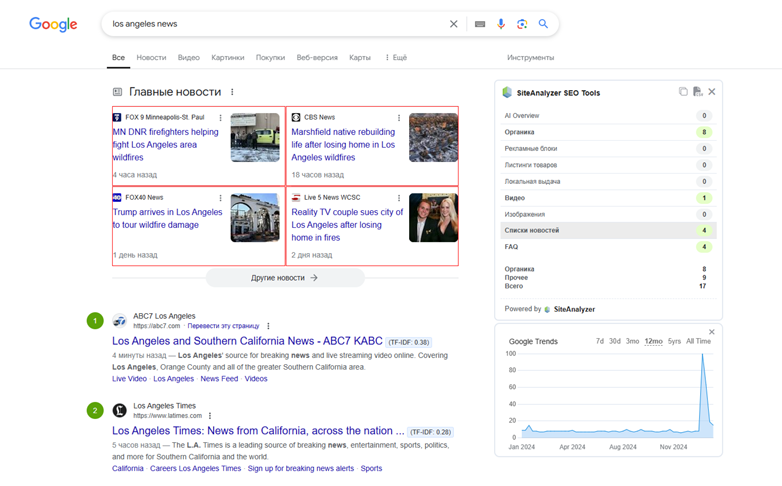Open 'Reality TV couple sues city' headline

point(347,225)
